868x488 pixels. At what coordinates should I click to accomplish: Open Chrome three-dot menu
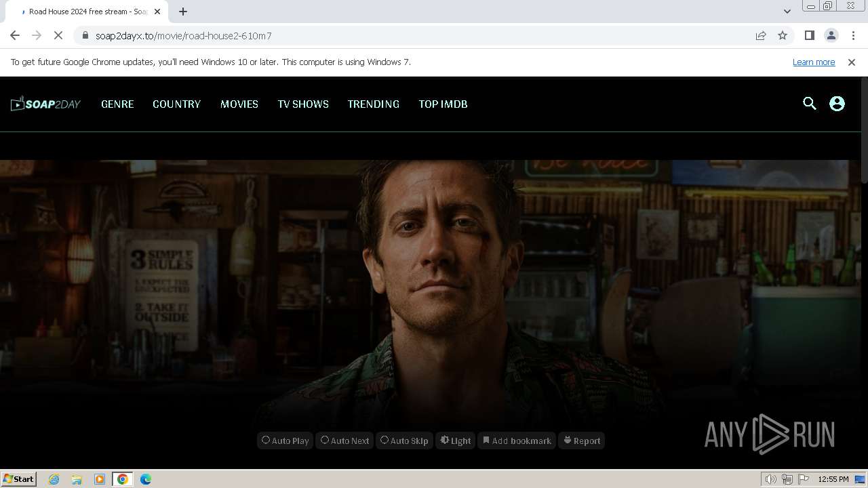coord(853,35)
